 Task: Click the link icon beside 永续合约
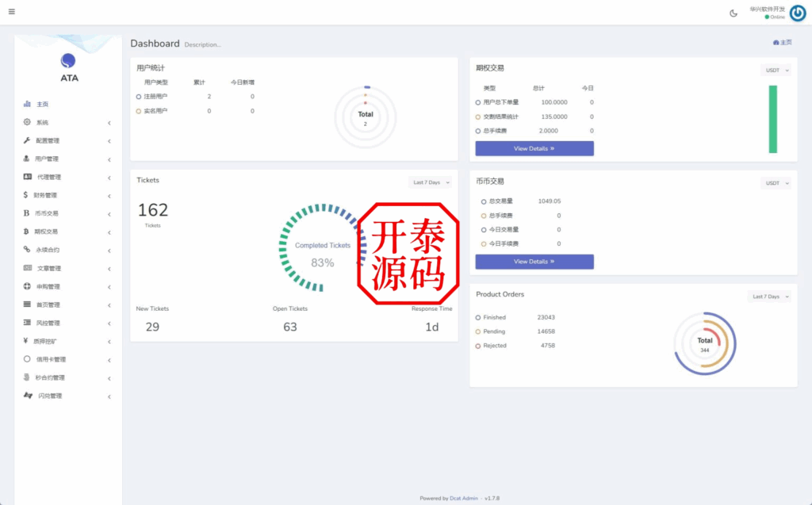coord(27,249)
